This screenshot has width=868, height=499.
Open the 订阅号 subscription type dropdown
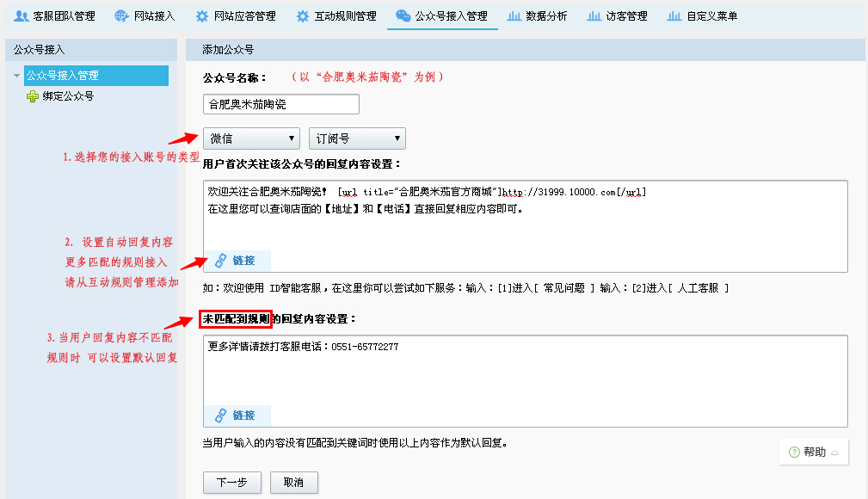point(356,139)
